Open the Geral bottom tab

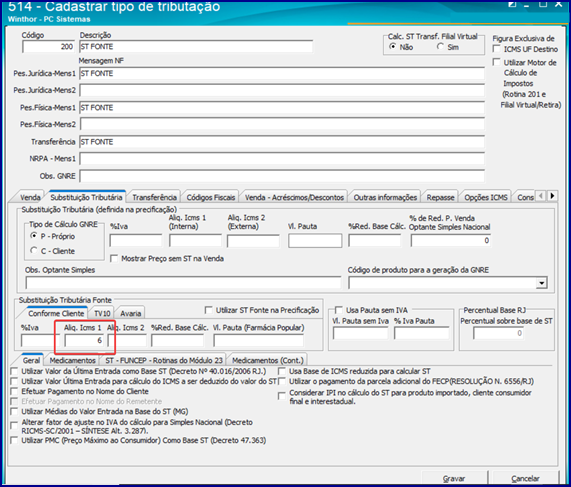click(x=31, y=360)
